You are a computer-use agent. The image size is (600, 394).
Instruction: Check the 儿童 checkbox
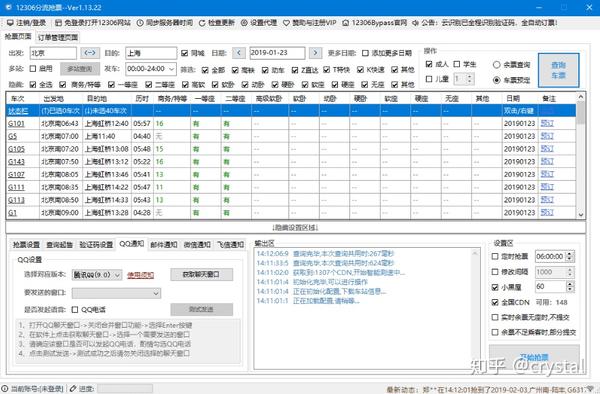(x=429, y=79)
